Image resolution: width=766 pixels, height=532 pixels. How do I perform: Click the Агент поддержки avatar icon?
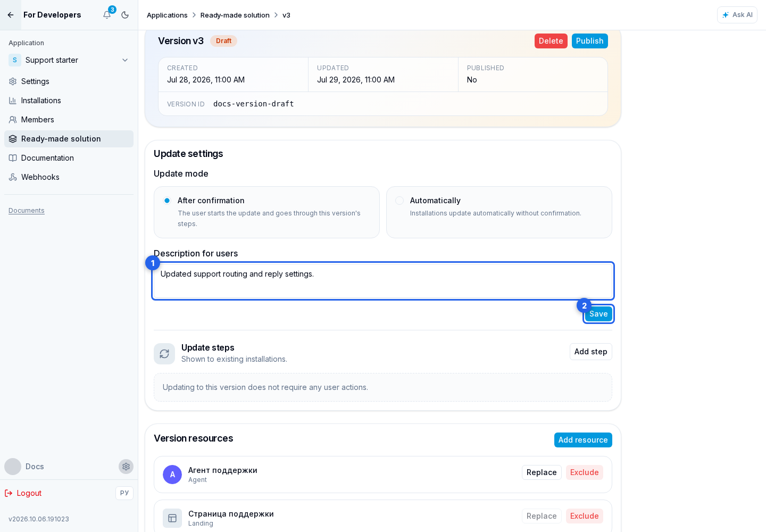[x=172, y=475]
